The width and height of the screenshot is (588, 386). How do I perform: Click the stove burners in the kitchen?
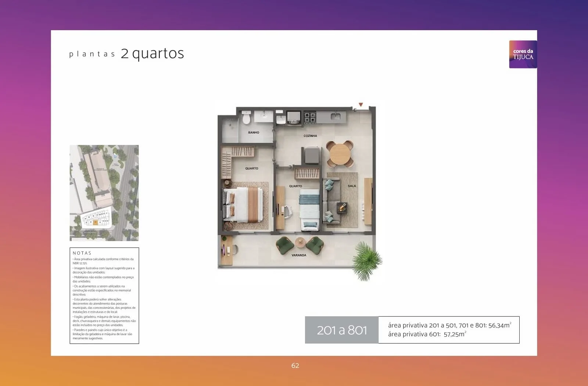pos(310,117)
